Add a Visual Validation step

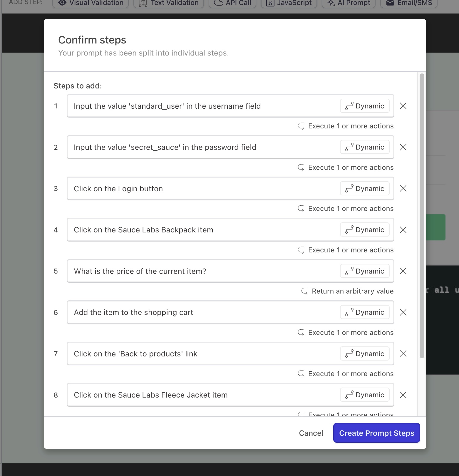click(91, 3)
